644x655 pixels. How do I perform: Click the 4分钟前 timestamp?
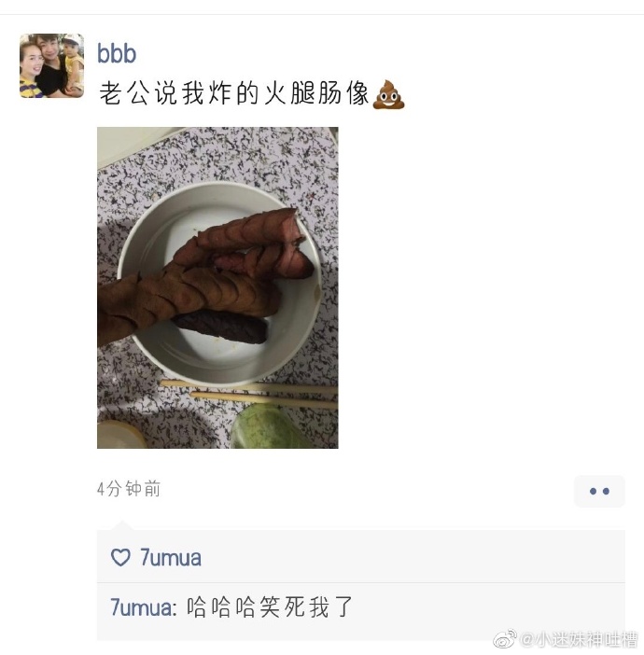129,488
